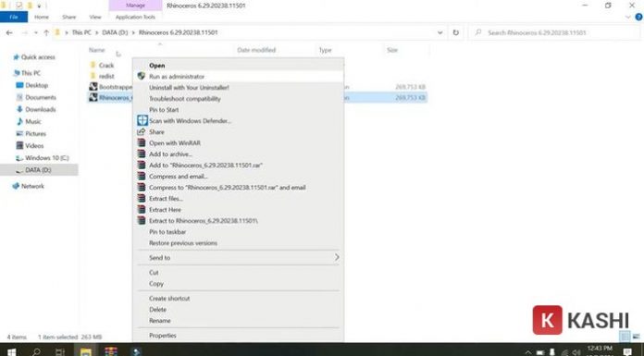
Task: Sort by Name column header
Action: click(x=97, y=50)
